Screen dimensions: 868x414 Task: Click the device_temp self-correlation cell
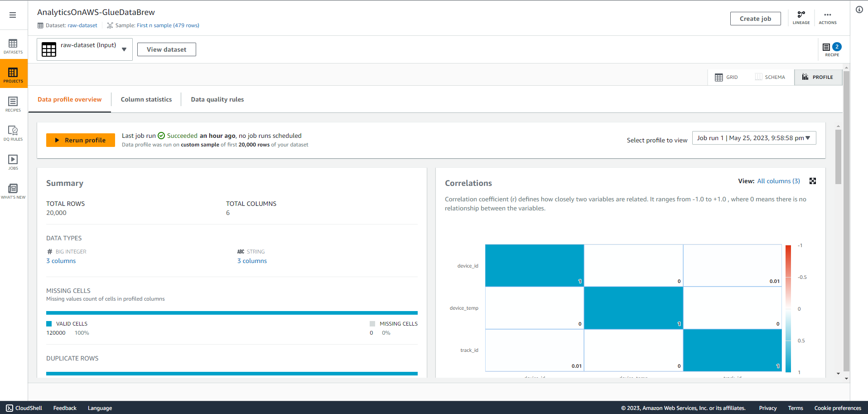[x=633, y=308]
